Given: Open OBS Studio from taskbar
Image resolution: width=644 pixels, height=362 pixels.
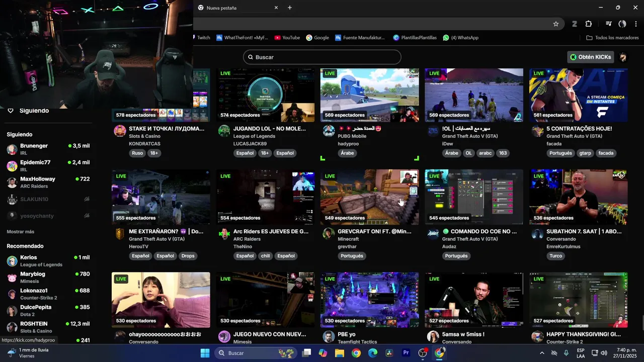Looking at the screenshot, I should [423, 353].
